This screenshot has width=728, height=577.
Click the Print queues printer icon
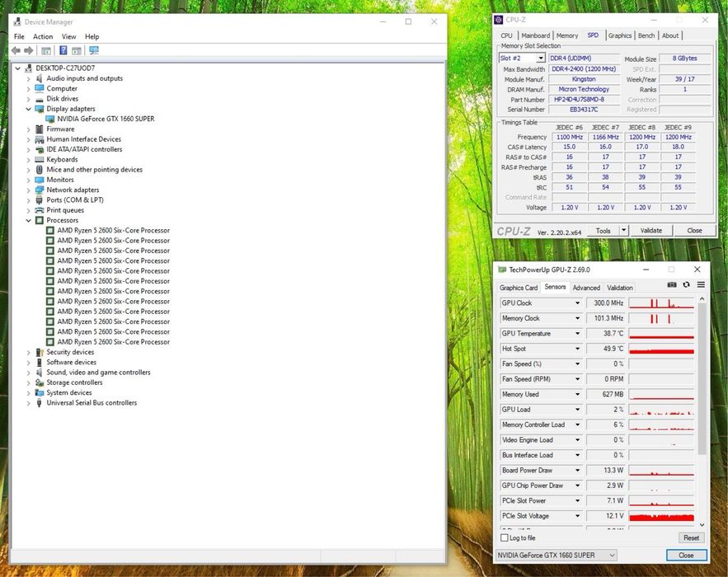click(x=40, y=210)
